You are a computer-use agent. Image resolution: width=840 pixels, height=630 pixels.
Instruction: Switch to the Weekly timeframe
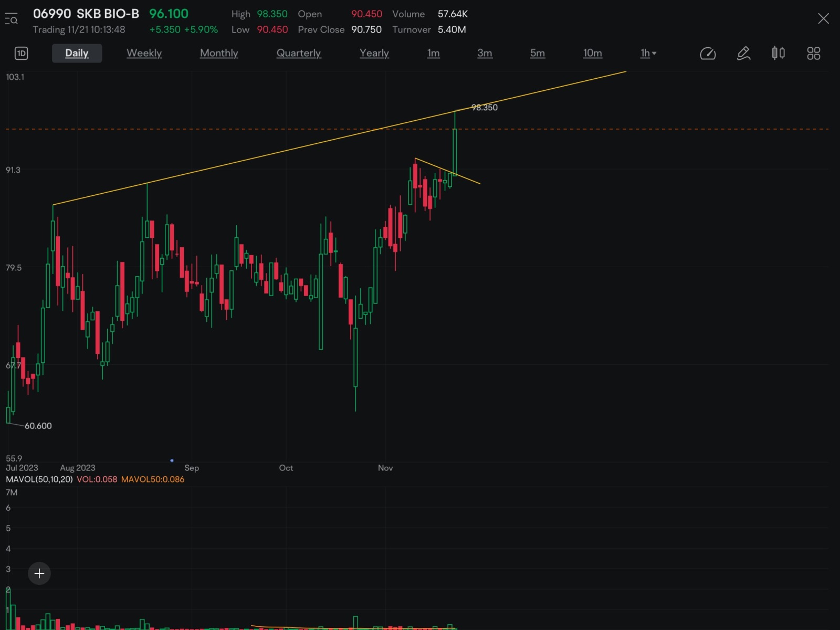tap(144, 53)
